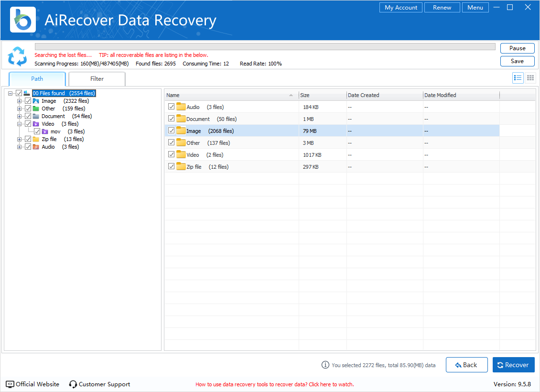This screenshot has height=392, width=540.
Task: Click the orange Audio icon in tree
Action: pyautogui.click(x=36, y=147)
